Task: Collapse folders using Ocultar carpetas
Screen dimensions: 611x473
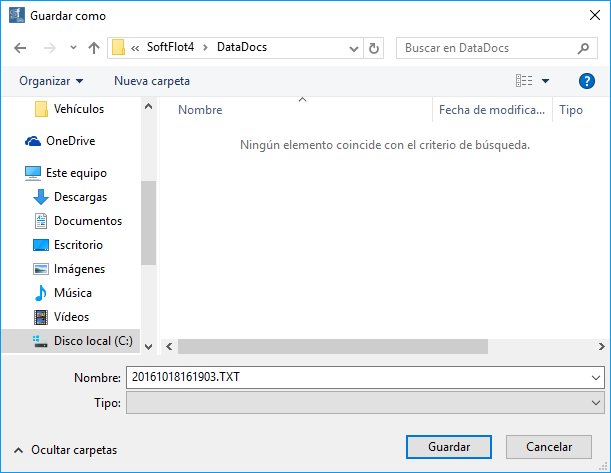Action: click(x=65, y=450)
